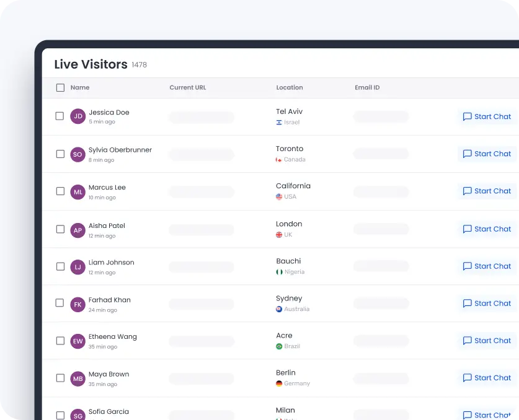Click the name Liam Johnson

click(x=111, y=263)
